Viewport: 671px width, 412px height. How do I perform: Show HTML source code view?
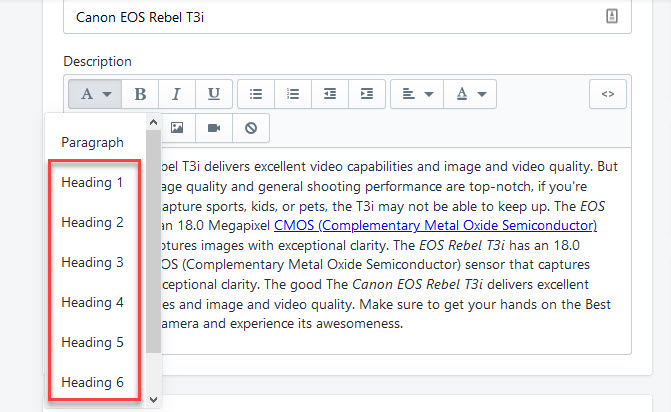(x=607, y=94)
